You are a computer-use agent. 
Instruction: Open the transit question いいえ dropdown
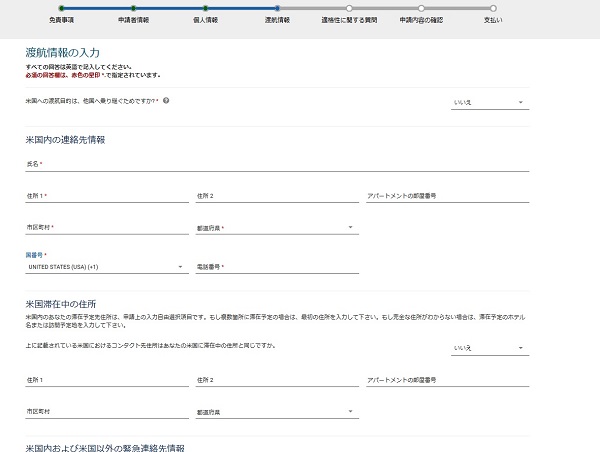(x=489, y=102)
